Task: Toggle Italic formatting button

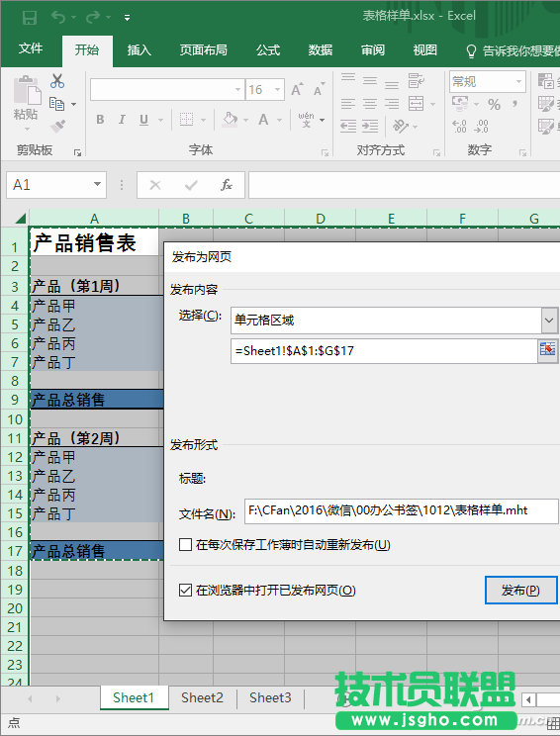Action: coord(122,120)
